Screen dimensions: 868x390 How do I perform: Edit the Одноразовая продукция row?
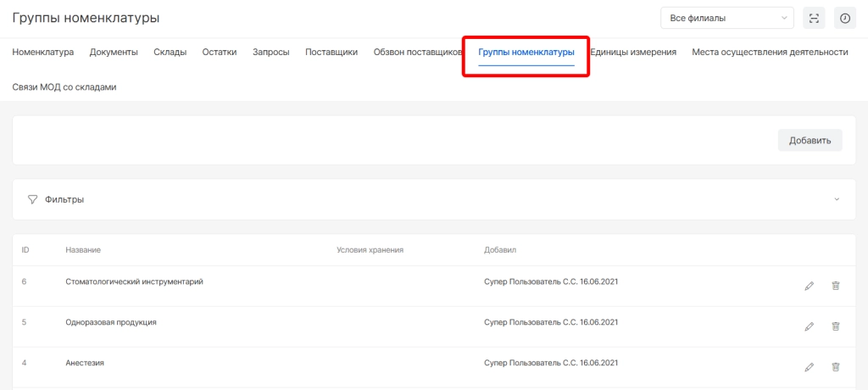point(809,326)
